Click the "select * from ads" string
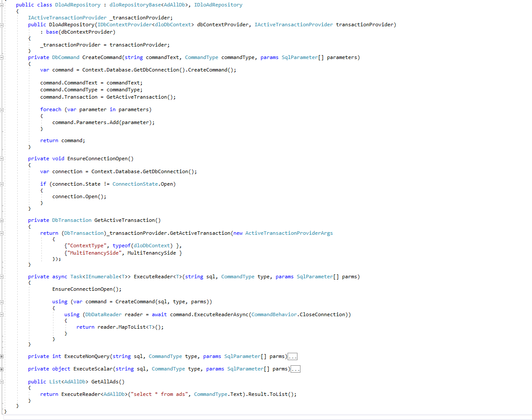The height and width of the screenshot is (420, 532). coord(159,394)
